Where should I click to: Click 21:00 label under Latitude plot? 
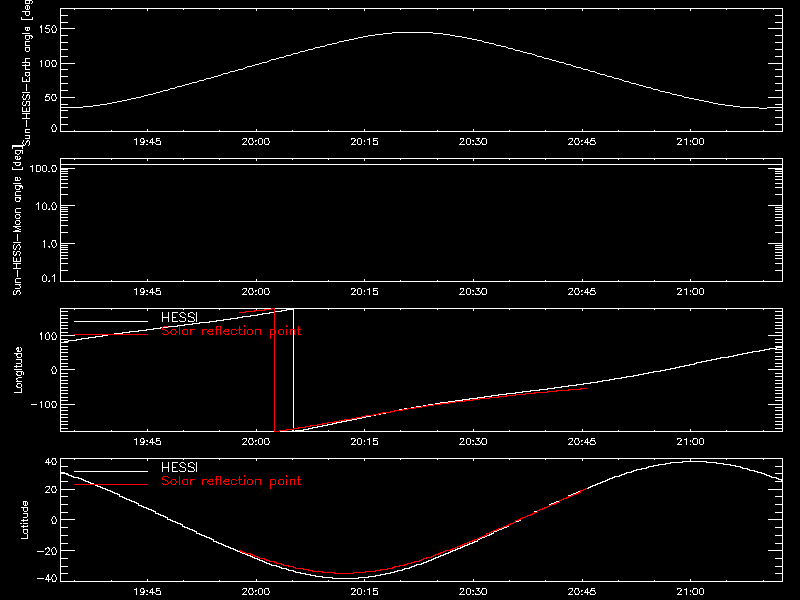point(690,592)
